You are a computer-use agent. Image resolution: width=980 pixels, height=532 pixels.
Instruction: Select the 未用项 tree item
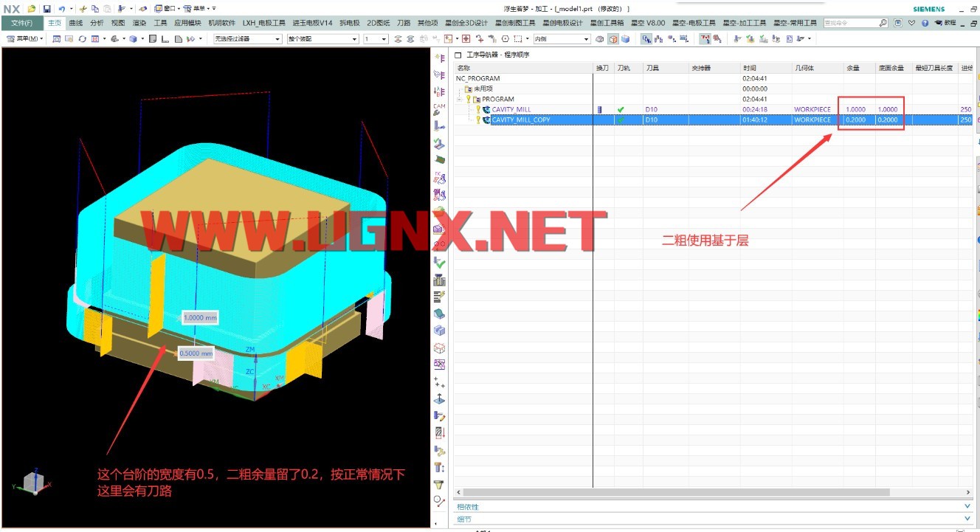point(483,89)
